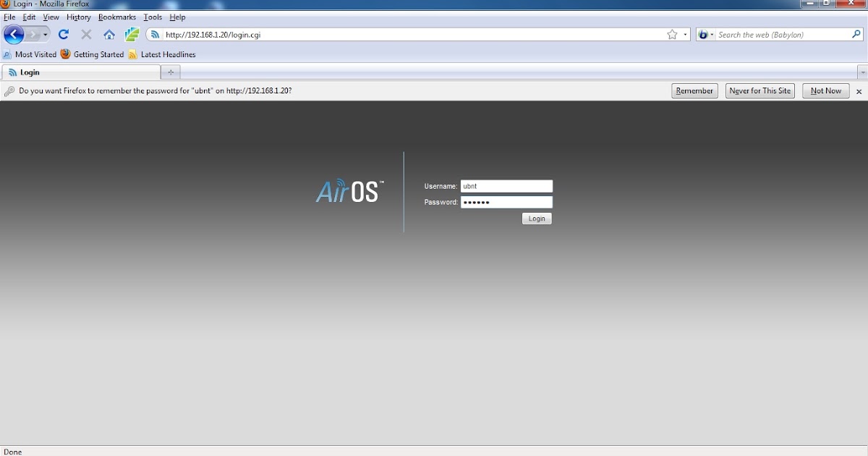Screen dimensions: 868x456
Task: Open the back/forward history dropdown arrow
Action: click(46, 34)
